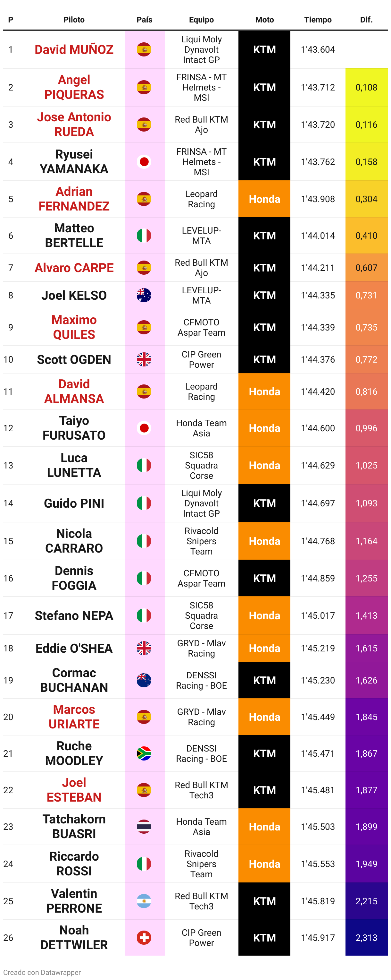Select rider name Angel PIQUERAS
This screenshot has height=980, width=391.
tap(74, 87)
